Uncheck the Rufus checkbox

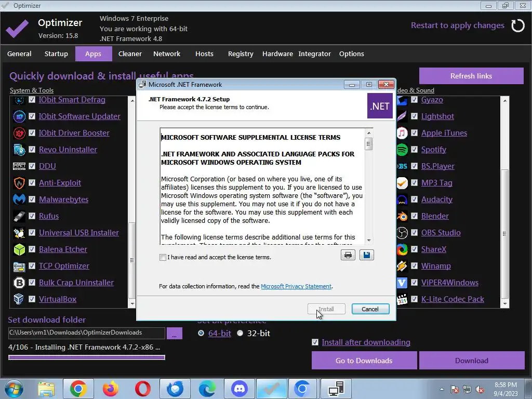pos(32,216)
